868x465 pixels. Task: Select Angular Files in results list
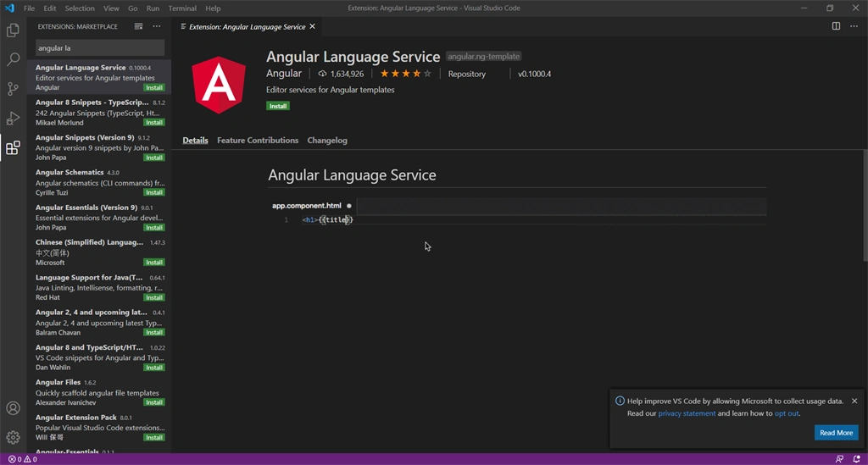click(x=99, y=392)
